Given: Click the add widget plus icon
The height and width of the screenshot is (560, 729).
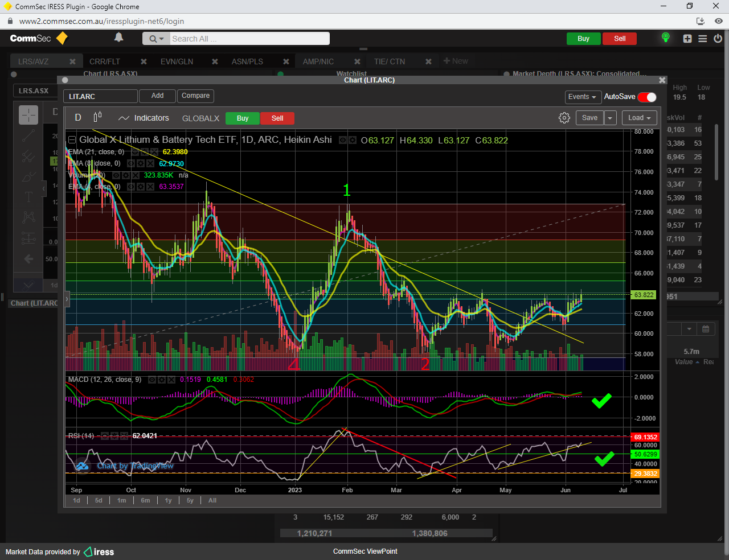Looking at the screenshot, I should click(x=687, y=39).
